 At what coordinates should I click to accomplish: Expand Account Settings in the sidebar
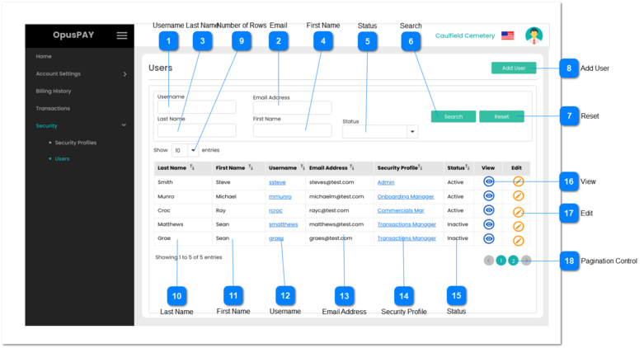pos(80,74)
